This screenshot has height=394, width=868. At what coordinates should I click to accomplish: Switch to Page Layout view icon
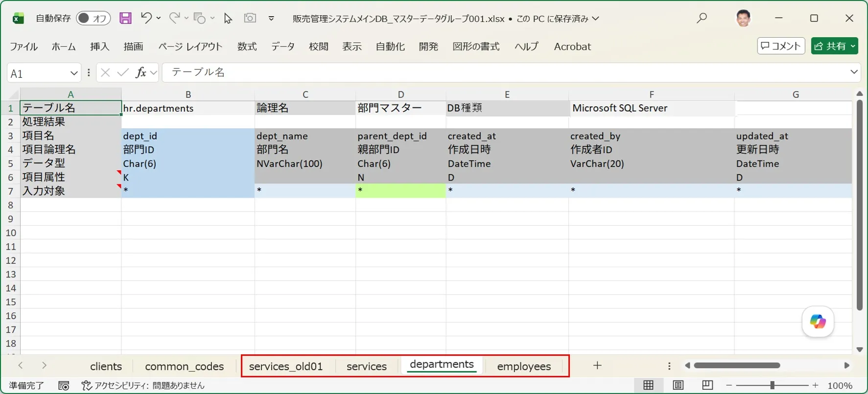click(678, 386)
